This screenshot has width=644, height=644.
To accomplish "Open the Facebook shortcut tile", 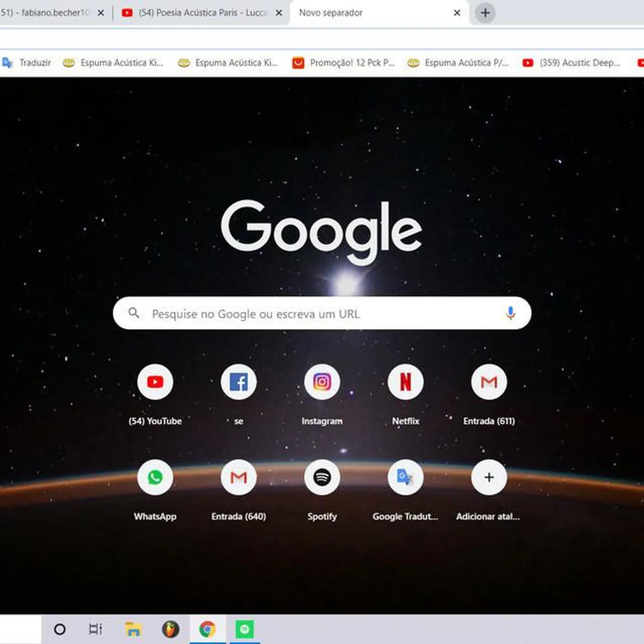I will 238,382.
